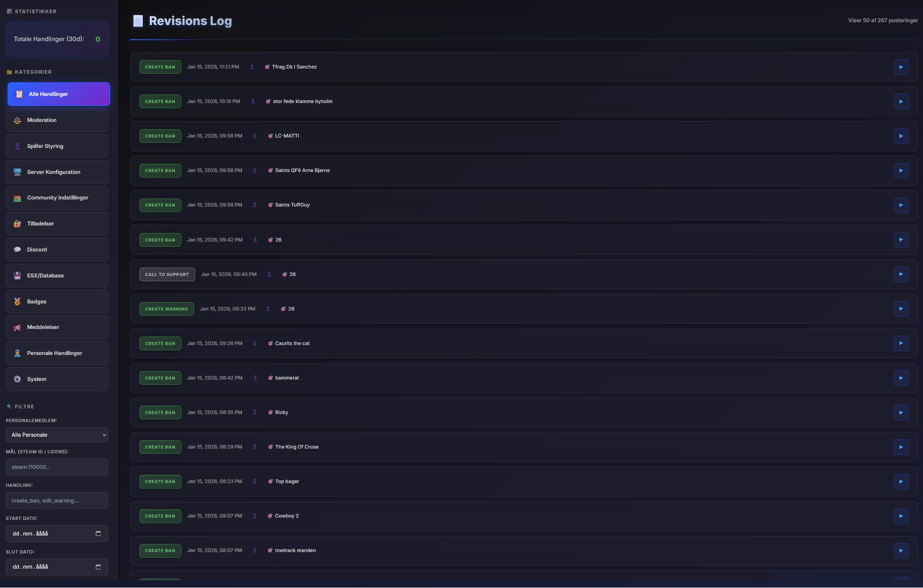
Task: Open the Spiller Styring category
Action: coord(57,146)
